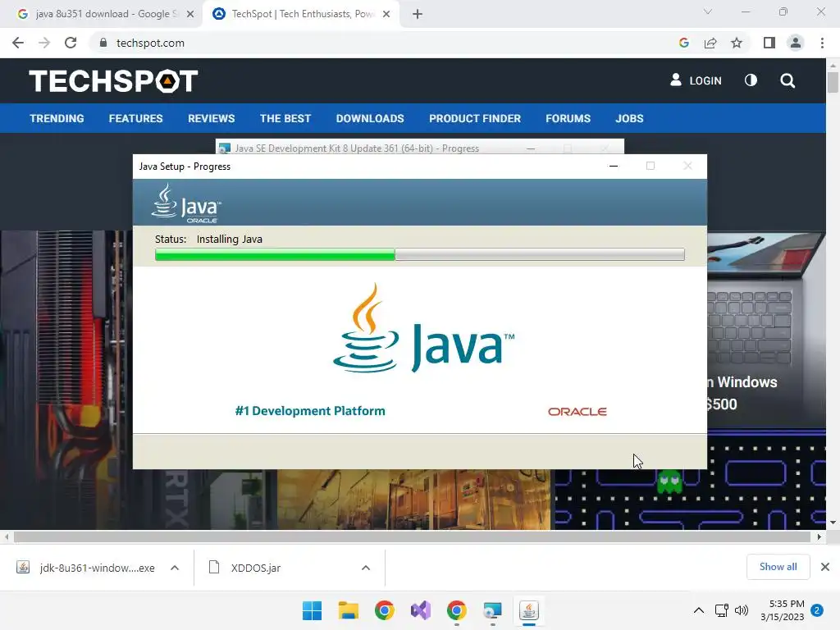Click the Google icon in the address bar

pos(683,43)
